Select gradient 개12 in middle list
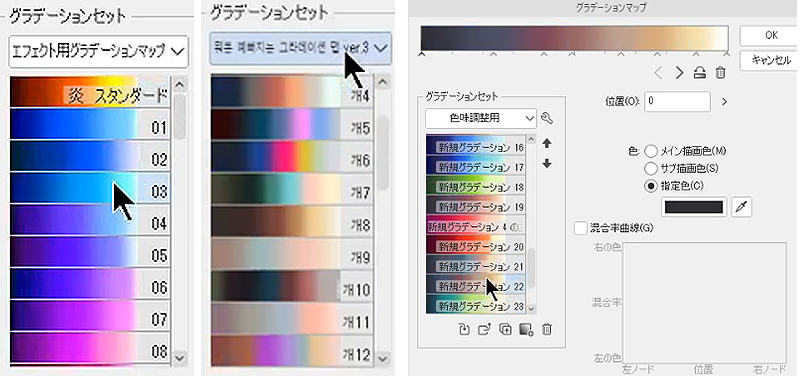800x376 pixels. click(x=292, y=351)
